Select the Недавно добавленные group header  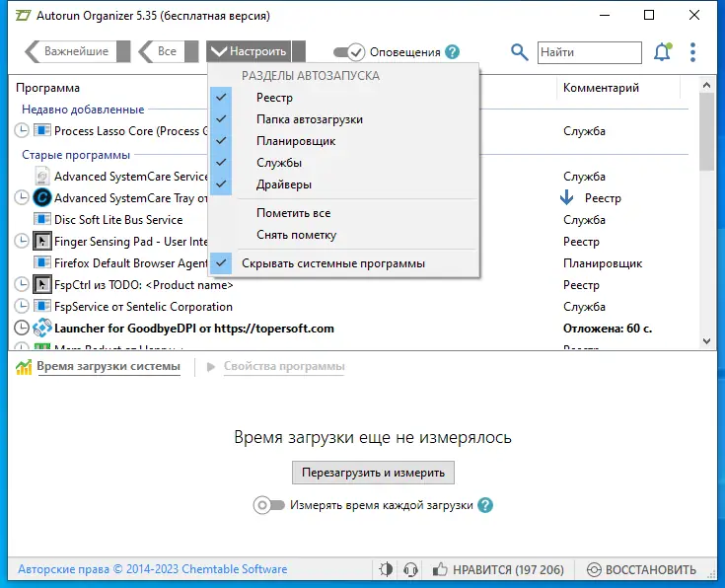83,110
